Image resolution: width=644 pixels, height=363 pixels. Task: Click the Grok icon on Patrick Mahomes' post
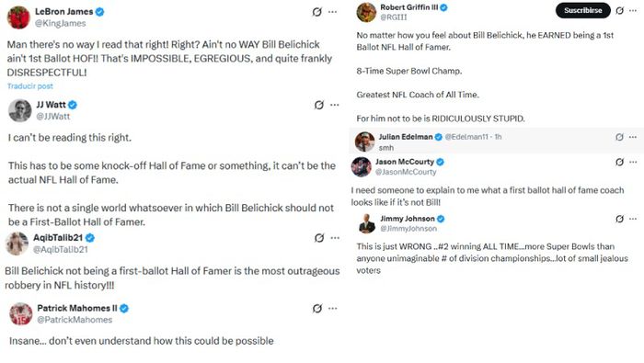pyautogui.click(x=317, y=308)
